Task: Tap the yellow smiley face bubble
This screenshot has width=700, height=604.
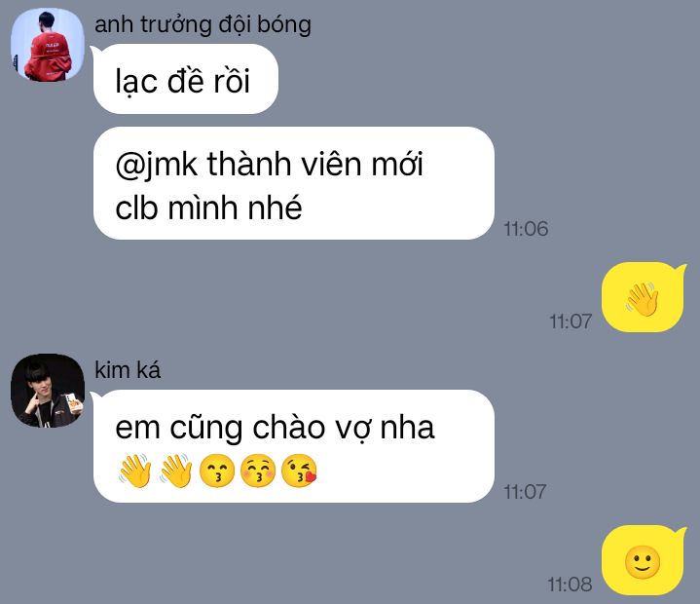Action: pos(643,561)
